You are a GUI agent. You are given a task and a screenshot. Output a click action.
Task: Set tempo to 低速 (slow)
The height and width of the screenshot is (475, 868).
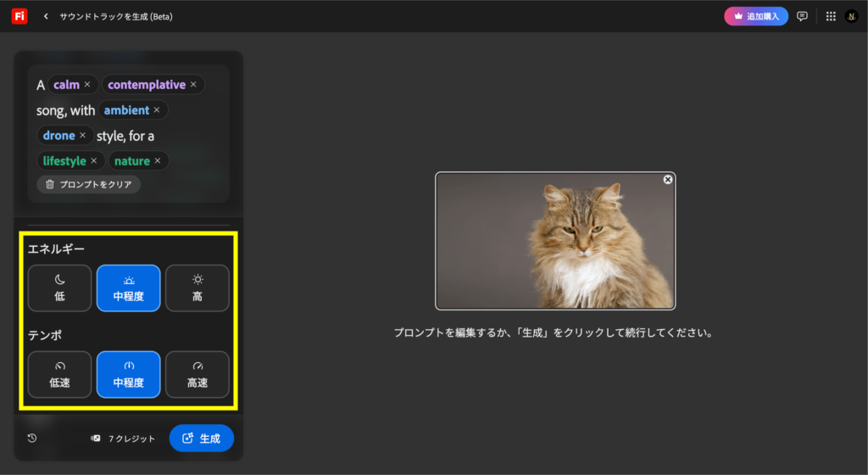click(x=59, y=374)
